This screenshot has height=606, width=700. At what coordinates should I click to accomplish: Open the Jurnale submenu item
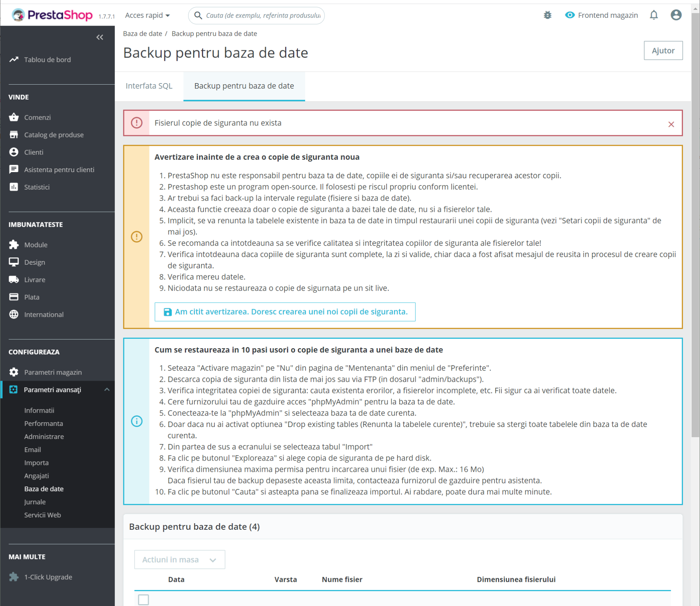(x=35, y=502)
